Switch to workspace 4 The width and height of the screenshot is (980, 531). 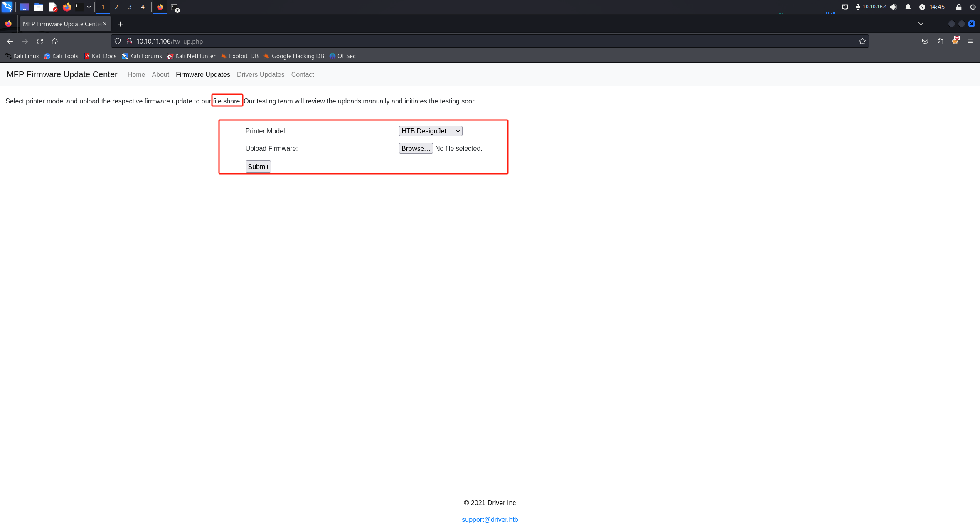(143, 7)
